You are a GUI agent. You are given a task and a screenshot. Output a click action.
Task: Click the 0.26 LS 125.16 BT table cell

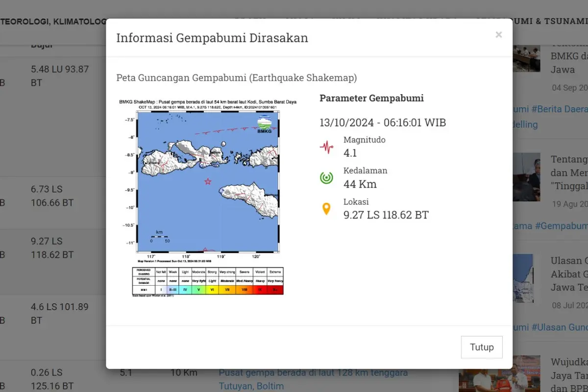(52, 379)
